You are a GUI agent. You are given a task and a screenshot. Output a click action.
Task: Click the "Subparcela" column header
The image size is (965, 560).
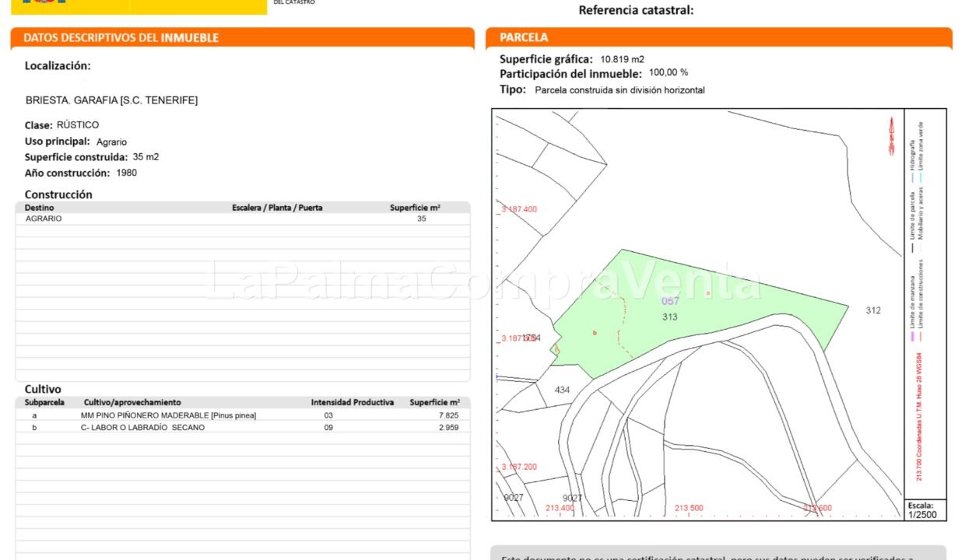[x=44, y=402]
